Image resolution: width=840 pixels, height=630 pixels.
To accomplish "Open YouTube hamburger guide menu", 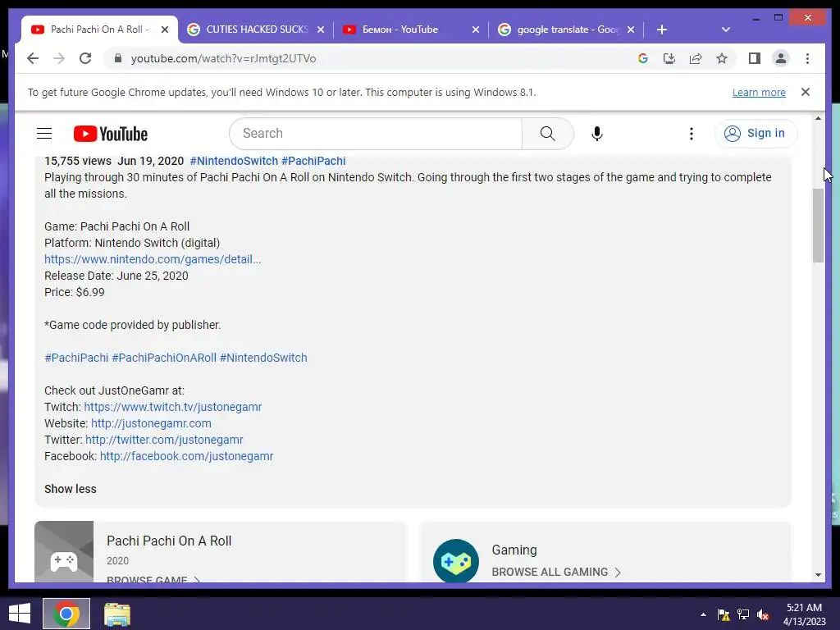I will (44, 134).
